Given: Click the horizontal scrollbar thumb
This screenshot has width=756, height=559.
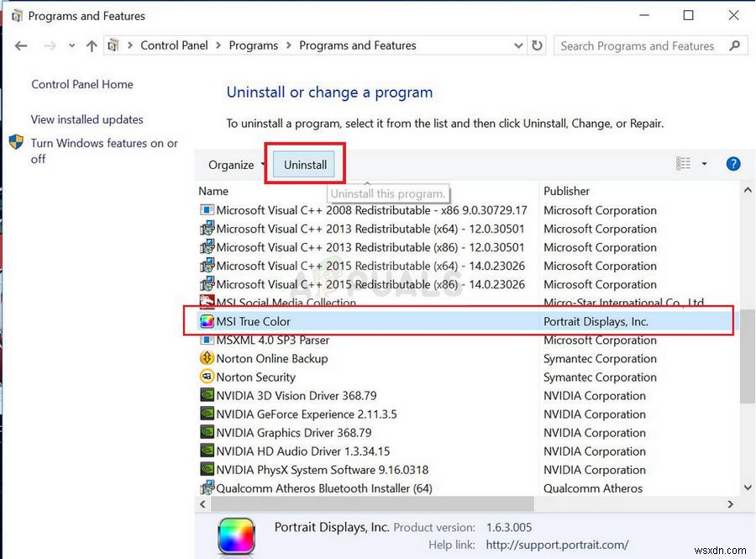Looking at the screenshot, I should [372, 504].
